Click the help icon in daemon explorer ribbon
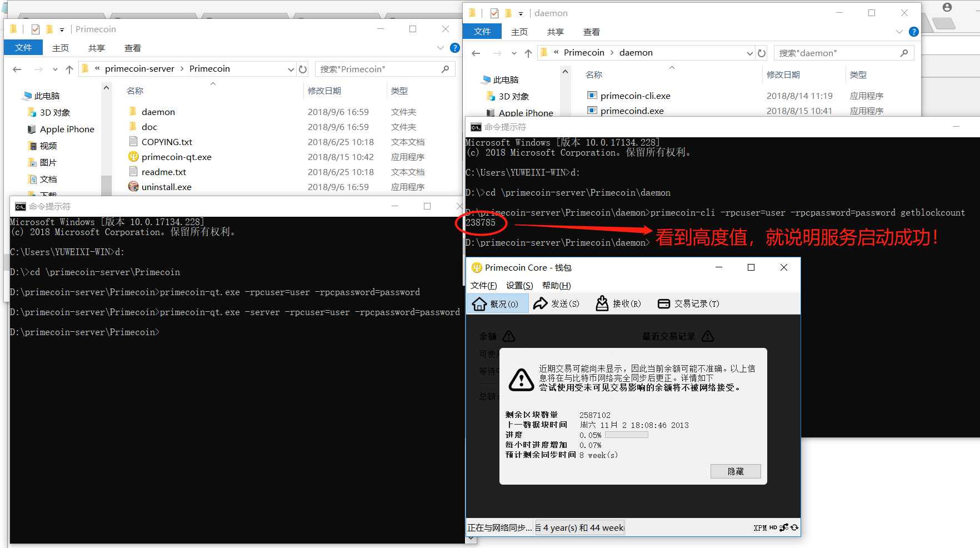This screenshot has width=980, height=548. pos(914,32)
